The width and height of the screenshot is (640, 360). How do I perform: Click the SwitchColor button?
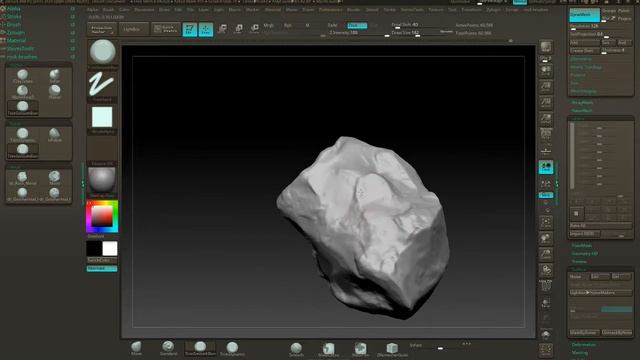click(x=102, y=260)
